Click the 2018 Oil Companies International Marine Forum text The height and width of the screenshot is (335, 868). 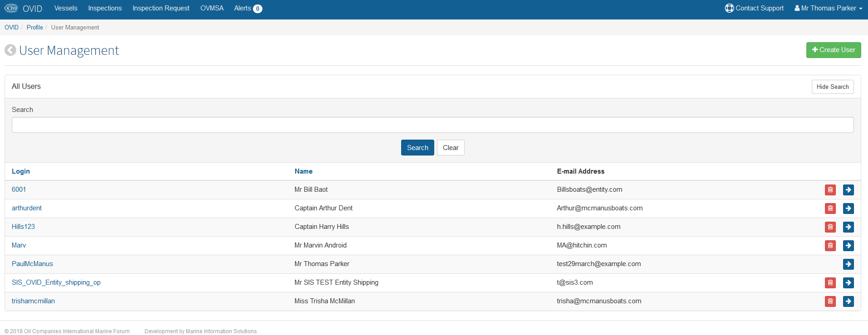[x=67, y=331]
